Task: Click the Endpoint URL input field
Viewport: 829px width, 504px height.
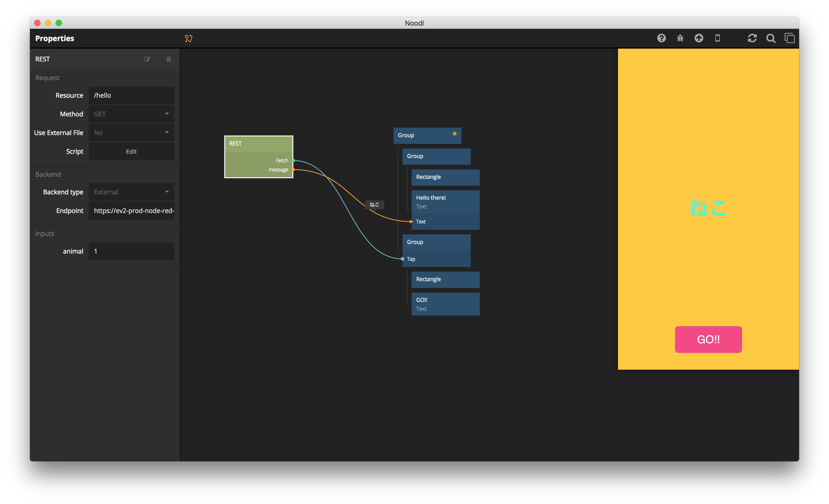Action: pyautogui.click(x=131, y=211)
